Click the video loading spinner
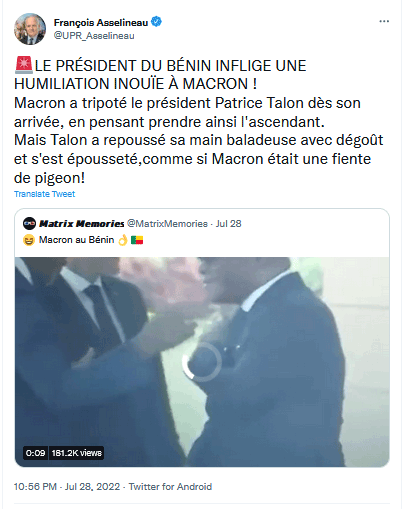 click(x=202, y=362)
